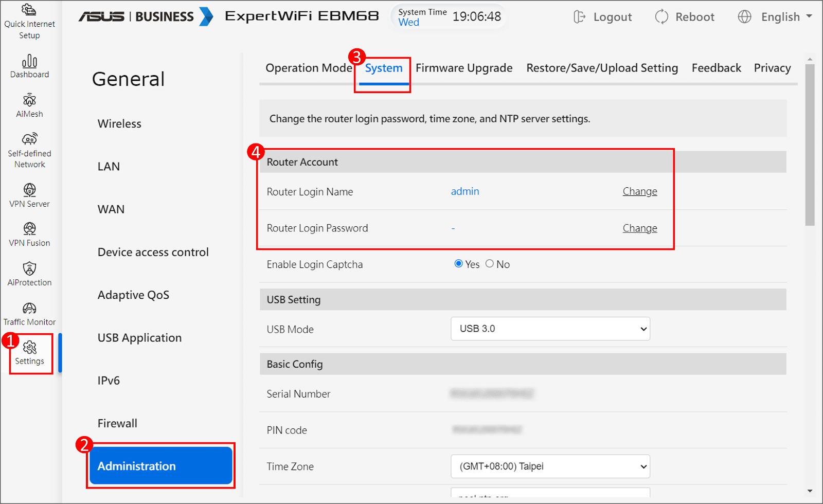
Task: Click the USB Setting section header
Action: click(523, 299)
